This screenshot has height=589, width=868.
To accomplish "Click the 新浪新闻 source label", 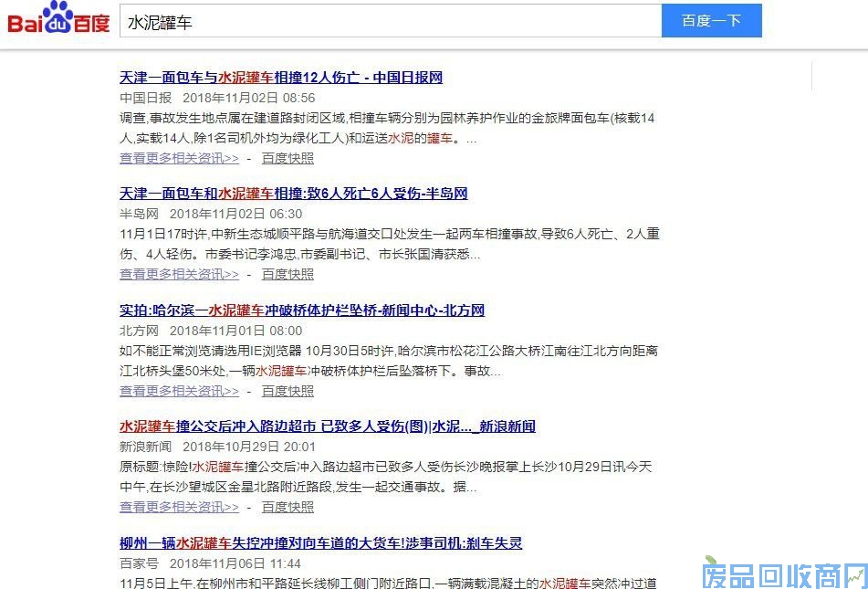I will coord(145,447).
